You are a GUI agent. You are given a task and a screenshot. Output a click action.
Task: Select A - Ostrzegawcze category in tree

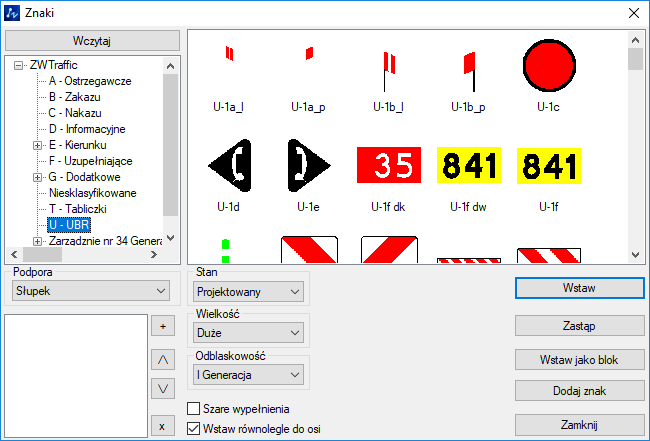tap(90, 81)
